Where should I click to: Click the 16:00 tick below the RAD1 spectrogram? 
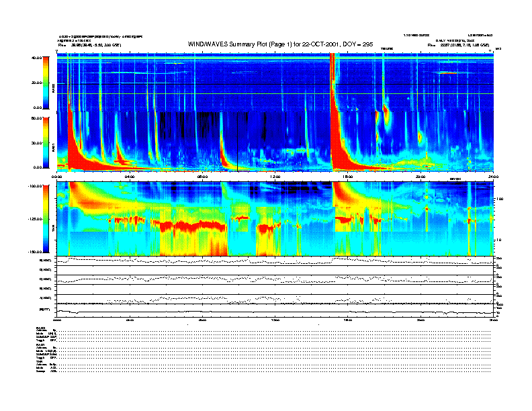coord(348,177)
